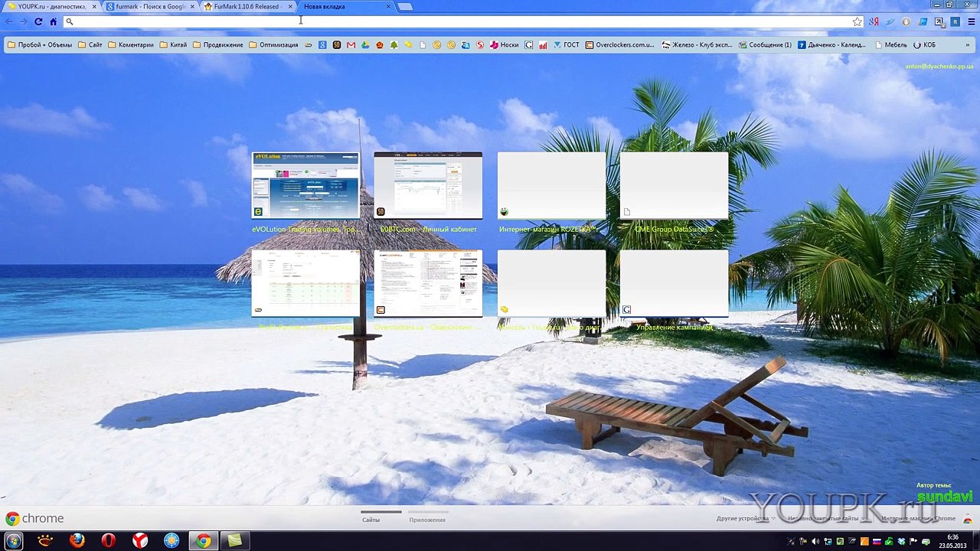Open the Gmail bookmark icon
This screenshot has width=980, height=551.
(x=351, y=45)
